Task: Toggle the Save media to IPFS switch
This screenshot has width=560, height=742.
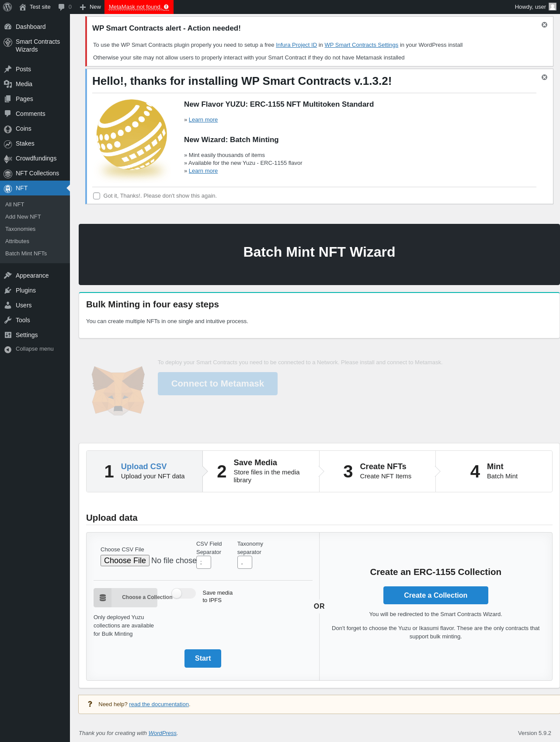Action: [184, 593]
